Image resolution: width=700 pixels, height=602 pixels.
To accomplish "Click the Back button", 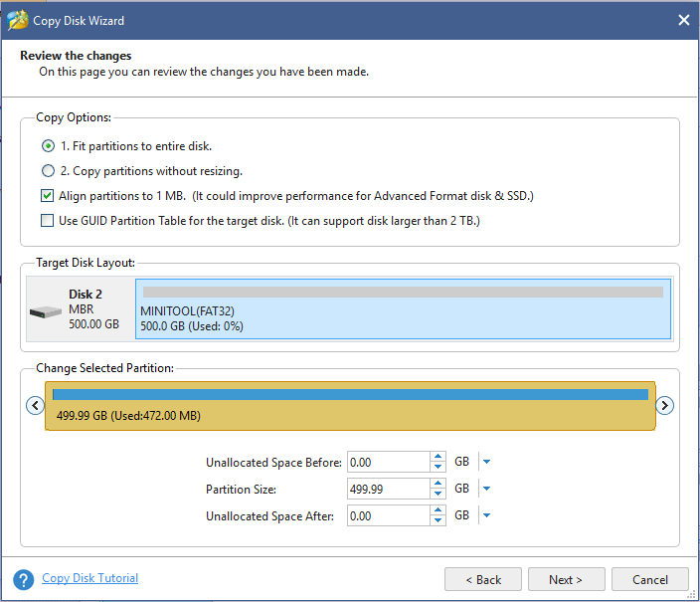I will point(483,579).
